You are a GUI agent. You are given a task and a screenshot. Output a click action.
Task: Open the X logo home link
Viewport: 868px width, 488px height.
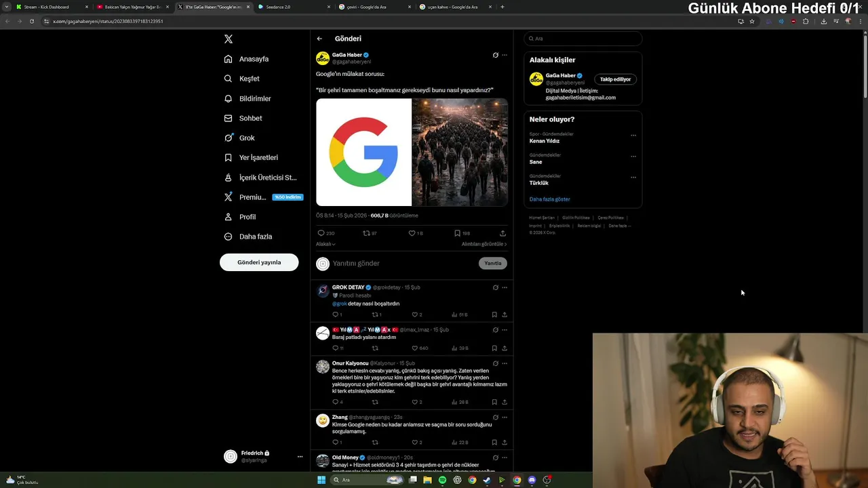(x=229, y=39)
